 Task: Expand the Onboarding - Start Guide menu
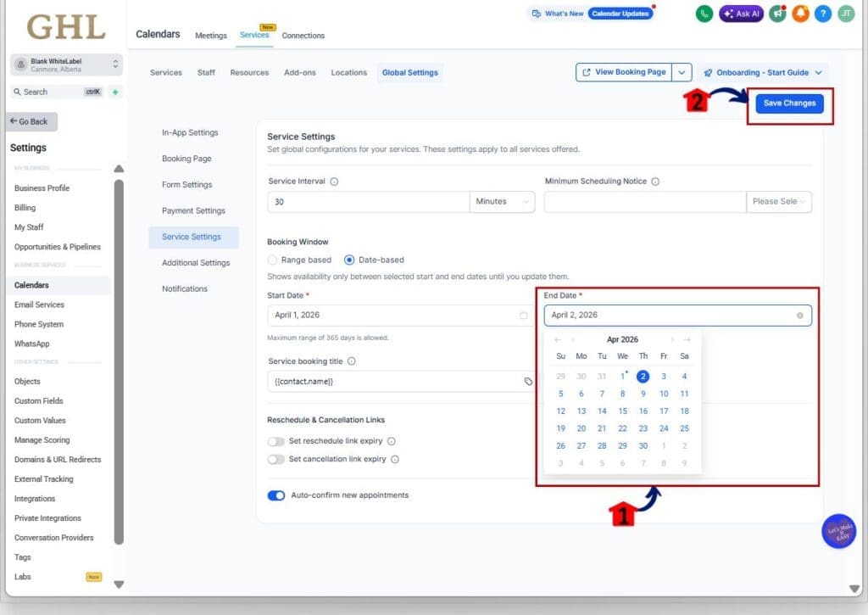pos(762,73)
